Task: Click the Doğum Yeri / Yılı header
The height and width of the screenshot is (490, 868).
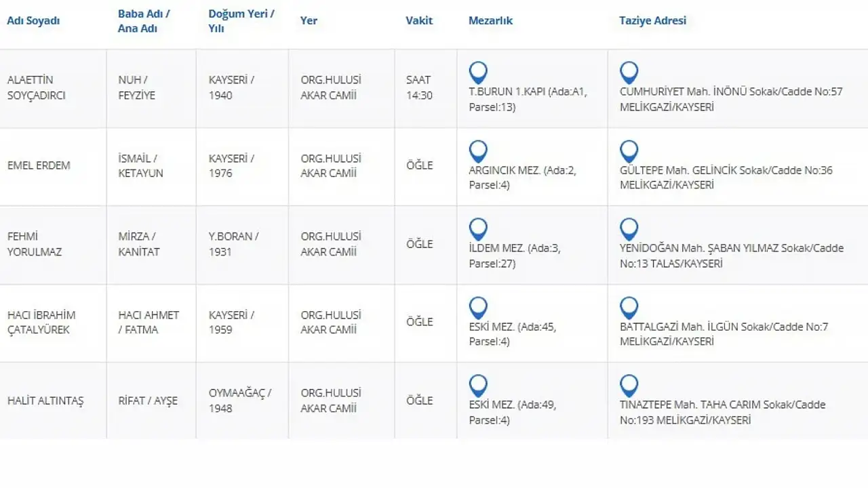Action: pos(241,20)
